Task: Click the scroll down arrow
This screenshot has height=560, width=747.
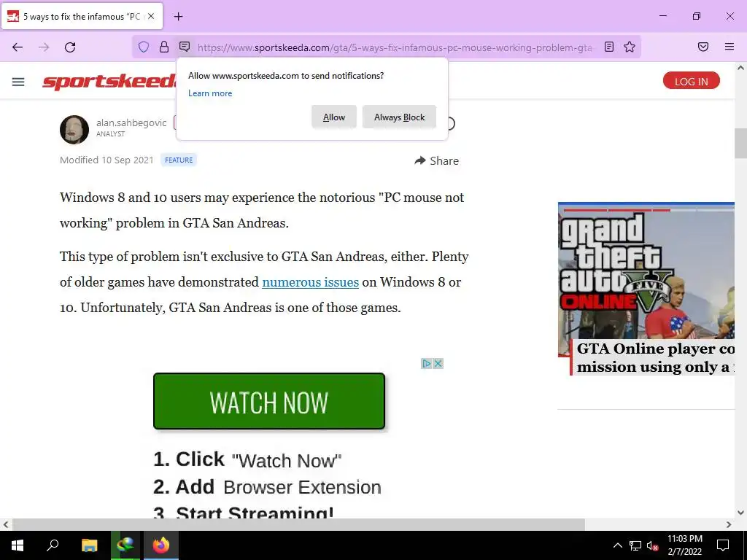Action: 740,513
